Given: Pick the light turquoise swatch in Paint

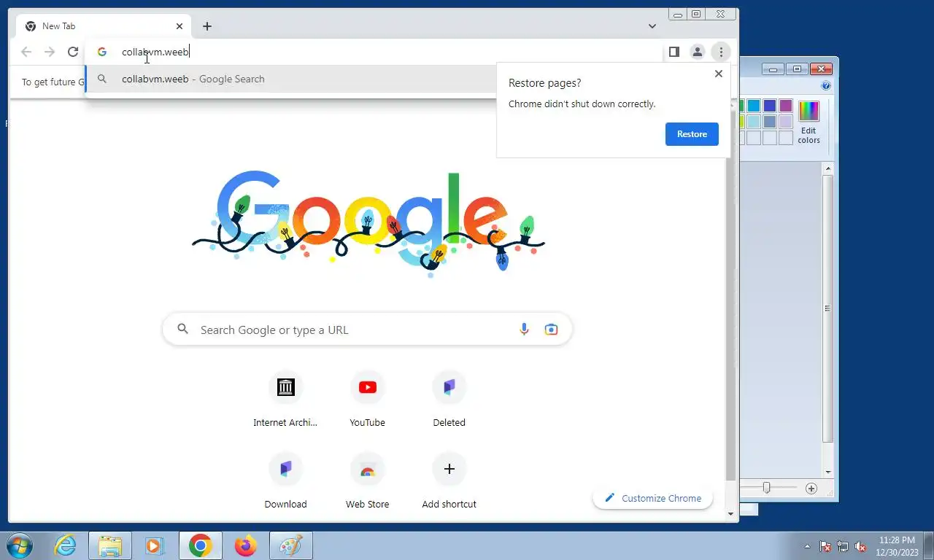Looking at the screenshot, I should (x=754, y=122).
